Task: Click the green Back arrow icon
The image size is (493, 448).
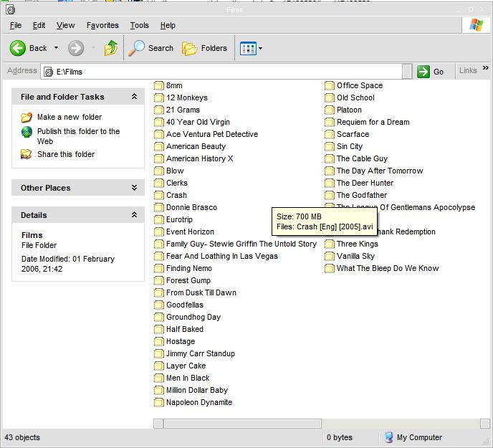Action: pos(18,48)
